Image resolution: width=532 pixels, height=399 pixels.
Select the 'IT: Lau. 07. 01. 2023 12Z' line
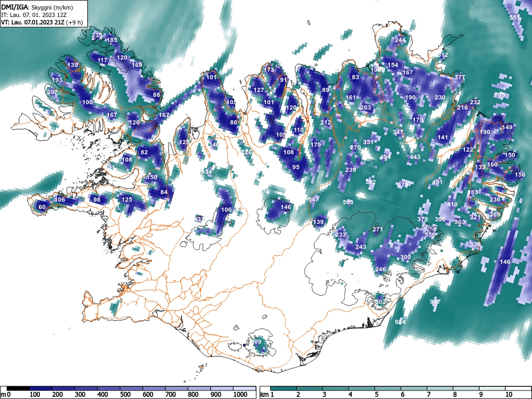click(34, 15)
